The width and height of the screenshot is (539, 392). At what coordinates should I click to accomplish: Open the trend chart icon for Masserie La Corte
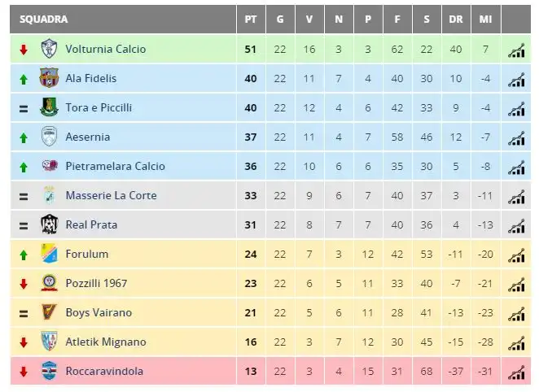(516, 196)
